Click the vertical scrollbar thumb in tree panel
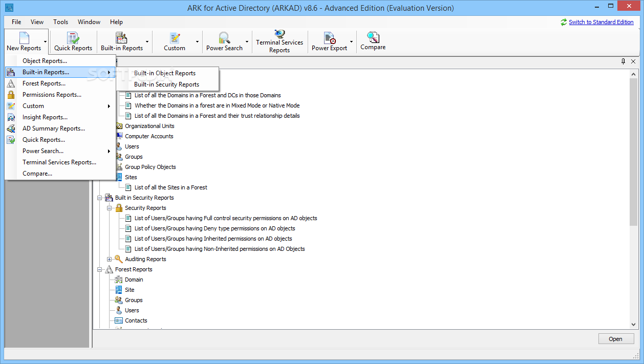The image size is (644, 364). 634,152
